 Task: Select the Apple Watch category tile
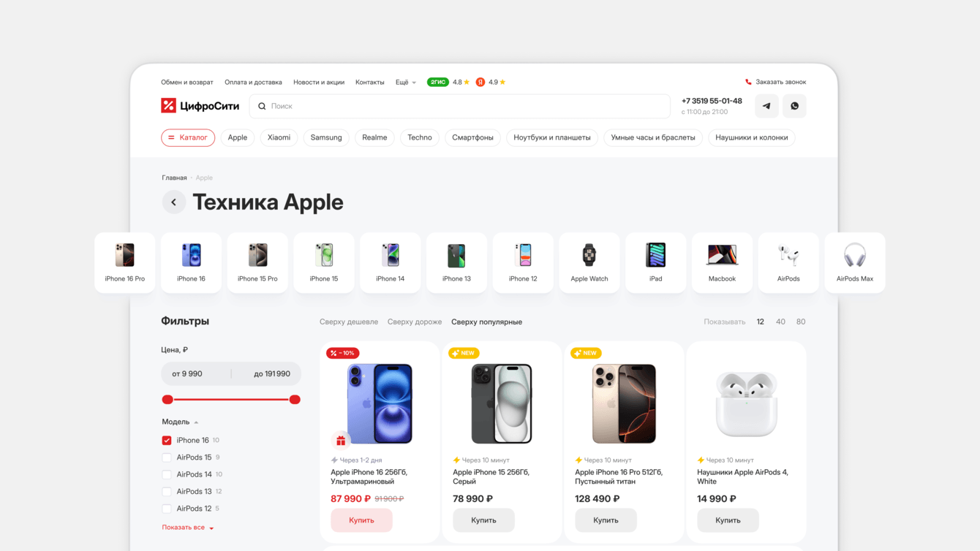point(589,263)
